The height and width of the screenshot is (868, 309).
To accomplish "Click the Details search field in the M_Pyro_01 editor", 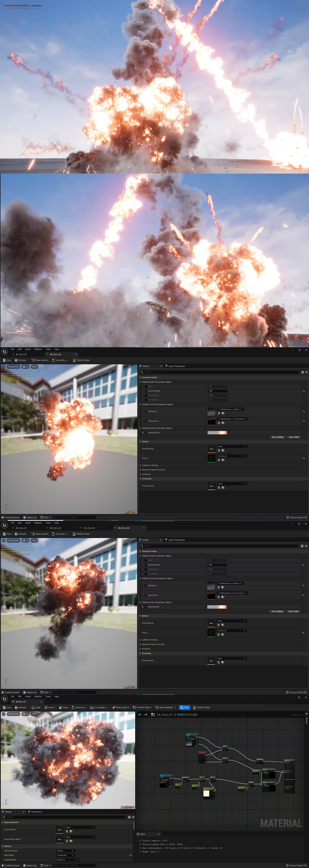I will [66, 817].
